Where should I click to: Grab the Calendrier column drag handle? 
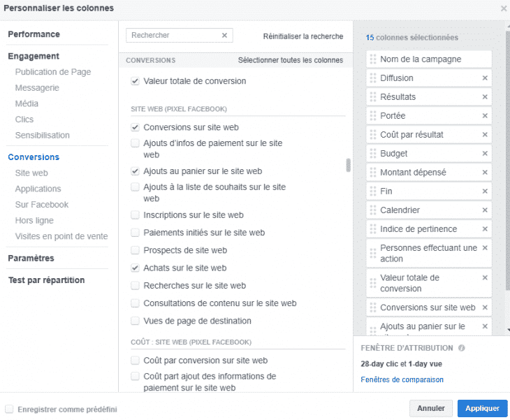pos(372,210)
